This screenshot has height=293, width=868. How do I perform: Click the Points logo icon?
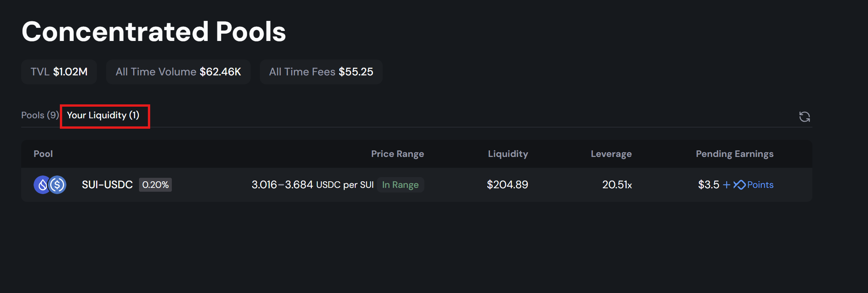click(x=739, y=185)
